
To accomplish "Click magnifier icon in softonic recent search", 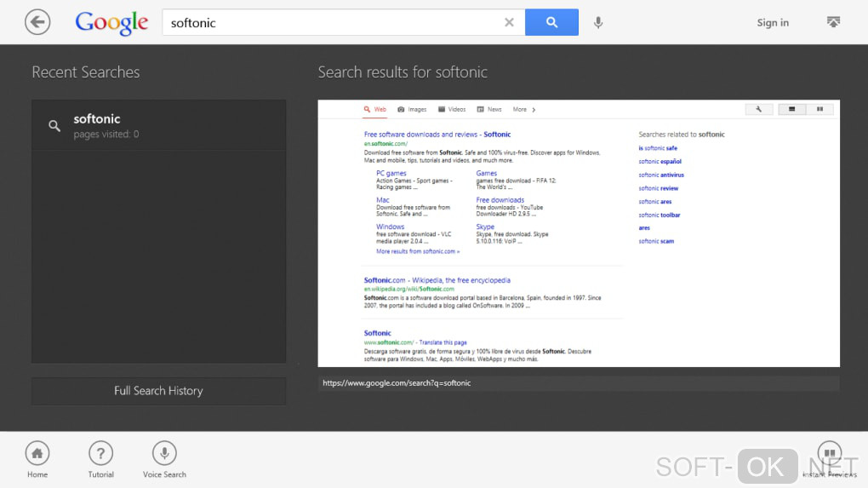I will click(x=54, y=126).
